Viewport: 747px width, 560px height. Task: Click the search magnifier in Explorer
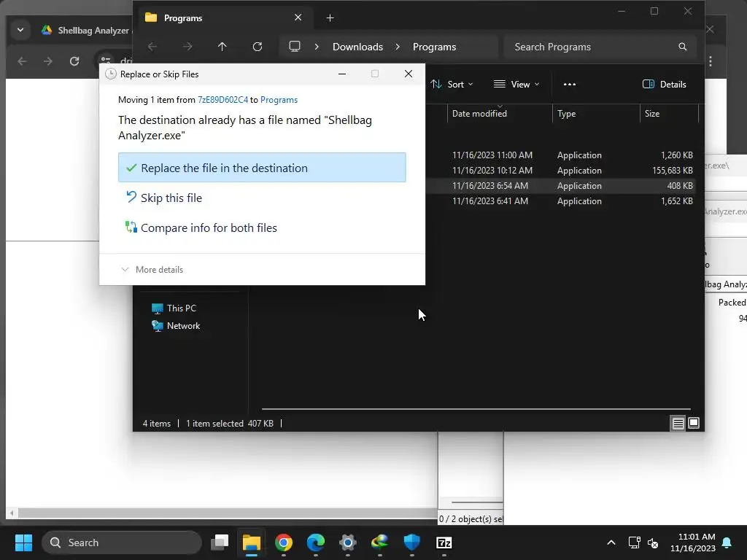[x=683, y=47]
